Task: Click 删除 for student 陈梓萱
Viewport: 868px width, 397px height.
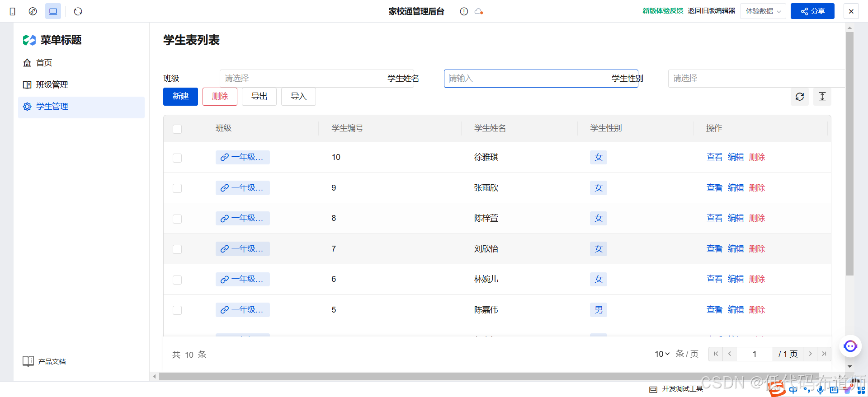Action: (x=757, y=218)
